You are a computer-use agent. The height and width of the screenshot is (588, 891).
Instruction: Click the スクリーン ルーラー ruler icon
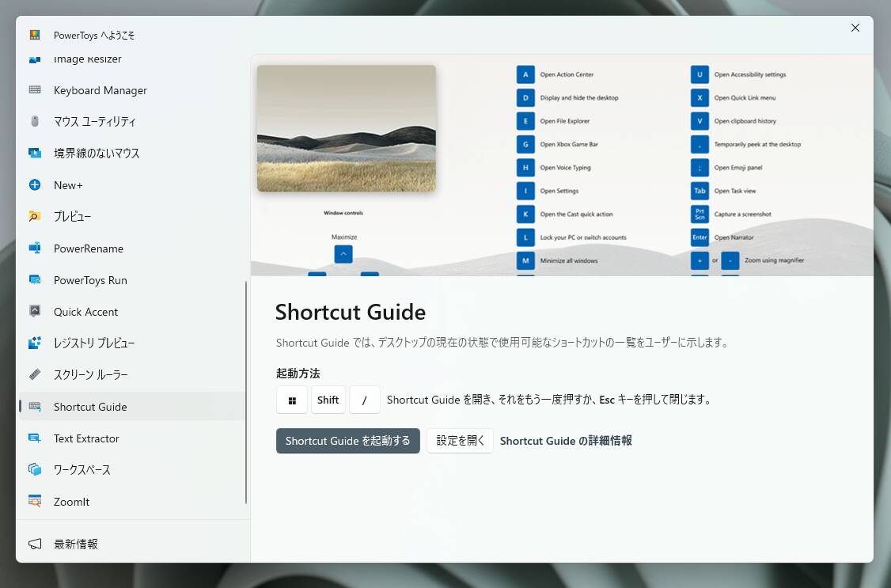click(35, 375)
